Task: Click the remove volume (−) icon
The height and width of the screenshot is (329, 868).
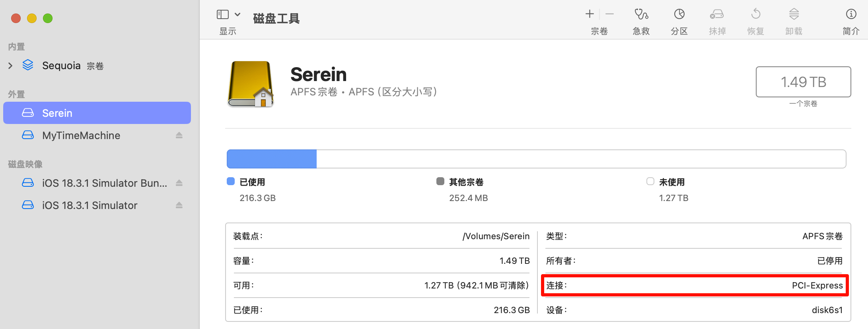Action: [x=609, y=14]
